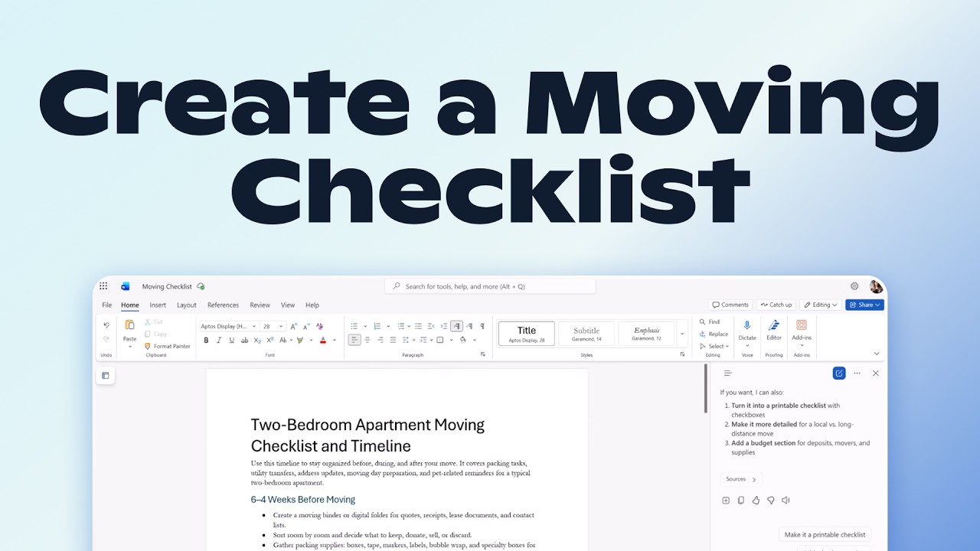The image size is (980, 551).
Task: Click the Undo arrow icon
Action: pos(106,325)
